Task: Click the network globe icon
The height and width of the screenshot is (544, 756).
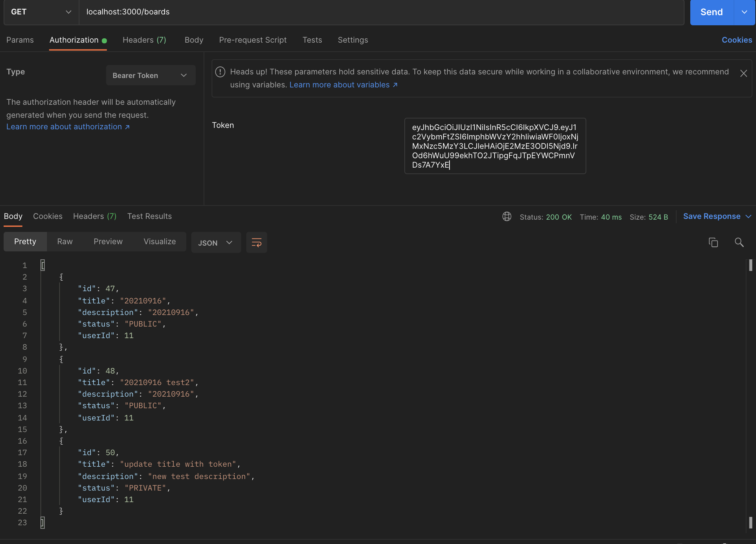Action: click(x=507, y=216)
